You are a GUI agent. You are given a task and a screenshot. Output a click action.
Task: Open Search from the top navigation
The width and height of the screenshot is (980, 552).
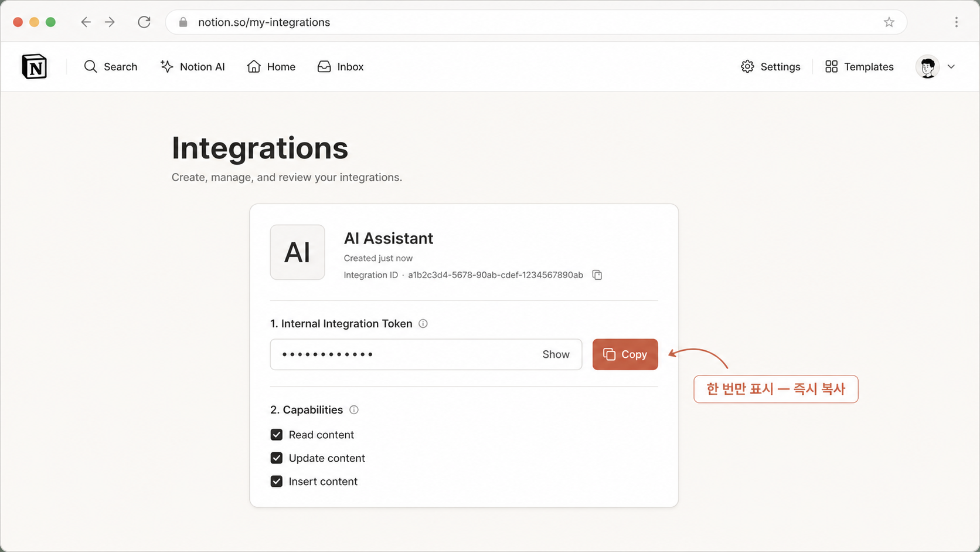tap(110, 67)
